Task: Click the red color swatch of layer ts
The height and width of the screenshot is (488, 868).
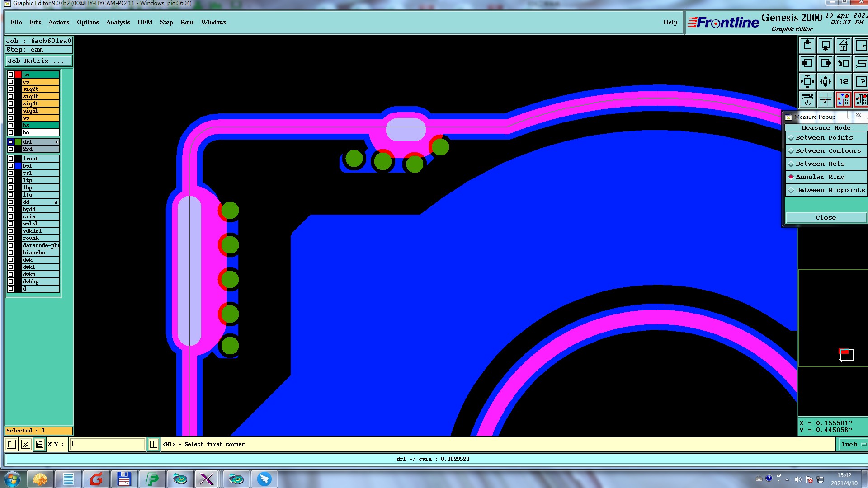Action: pyautogui.click(x=18, y=75)
